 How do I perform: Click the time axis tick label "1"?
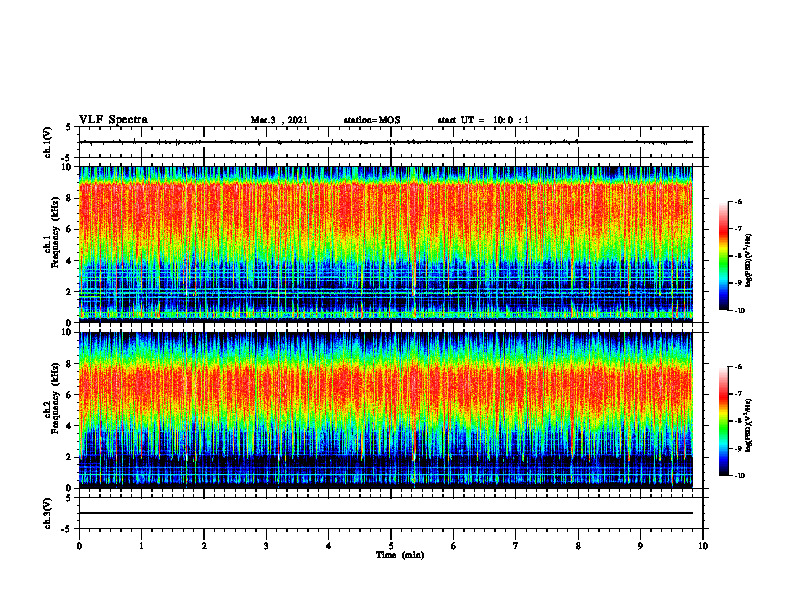pyautogui.click(x=141, y=546)
